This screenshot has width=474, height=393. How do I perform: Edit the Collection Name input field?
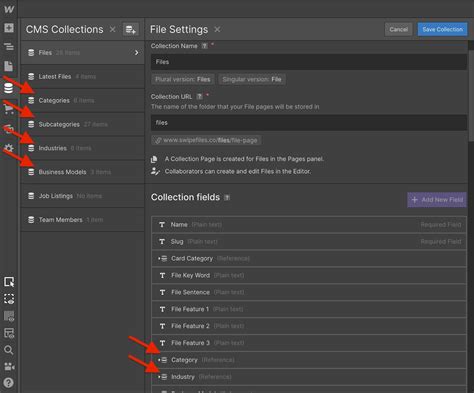[309, 62]
